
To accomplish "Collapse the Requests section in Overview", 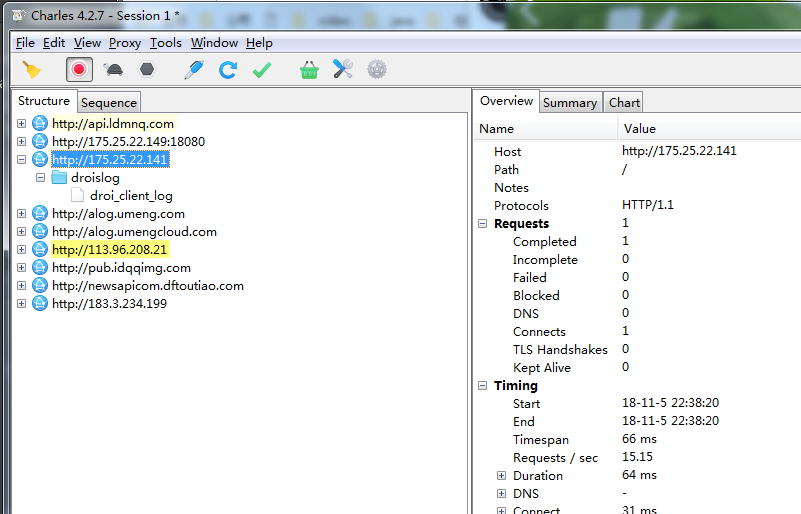I will tap(483, 224).
